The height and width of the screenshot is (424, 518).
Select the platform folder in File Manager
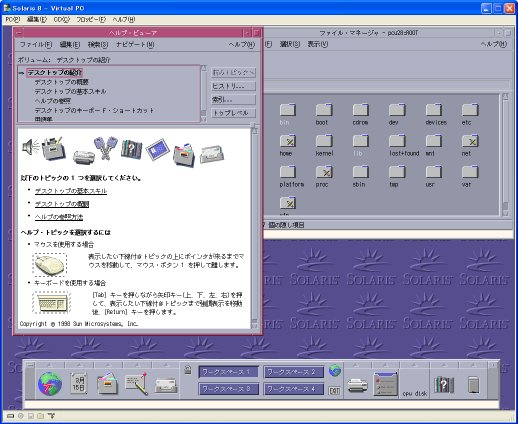coord(291,176)
